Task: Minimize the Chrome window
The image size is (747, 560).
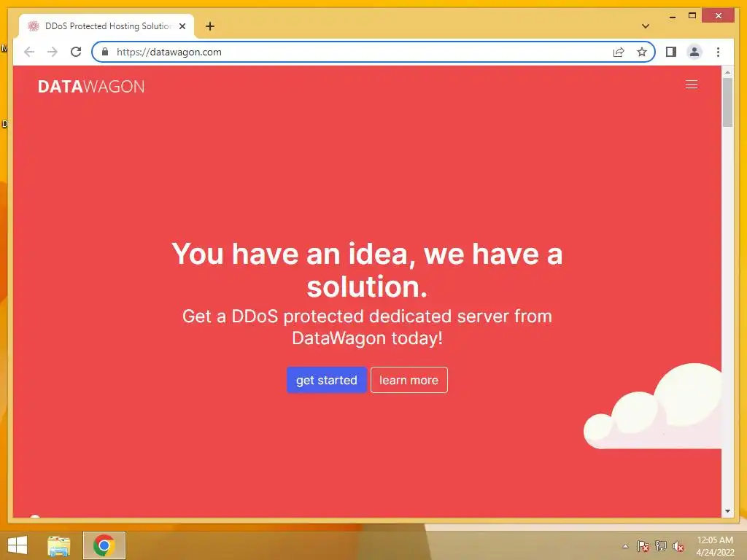Action: pyautogui.click(x=672, y=16)
